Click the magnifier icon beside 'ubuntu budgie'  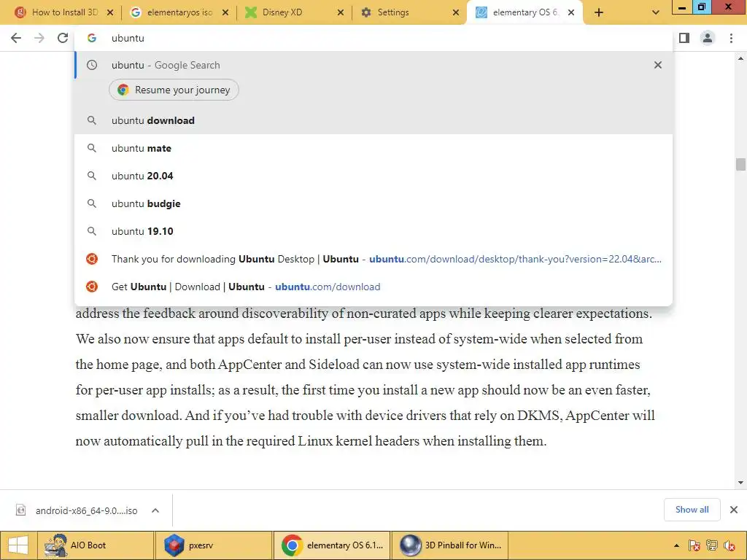coord(92,203)
